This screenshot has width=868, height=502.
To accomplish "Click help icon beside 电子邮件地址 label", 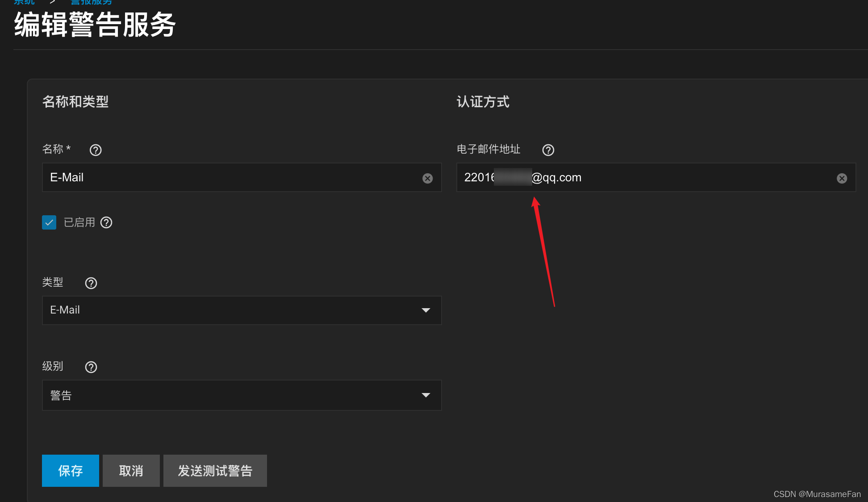I will click(548, 150).
